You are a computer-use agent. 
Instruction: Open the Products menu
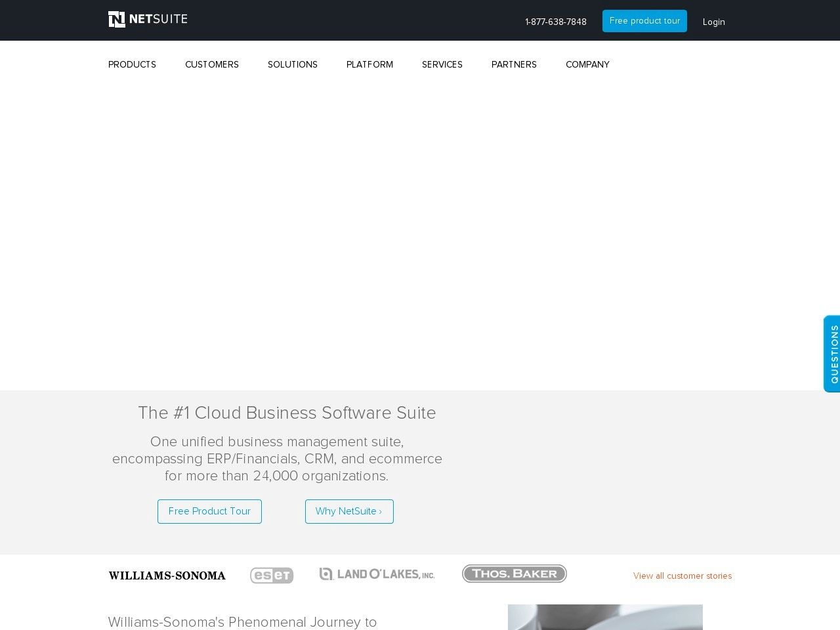132,64
